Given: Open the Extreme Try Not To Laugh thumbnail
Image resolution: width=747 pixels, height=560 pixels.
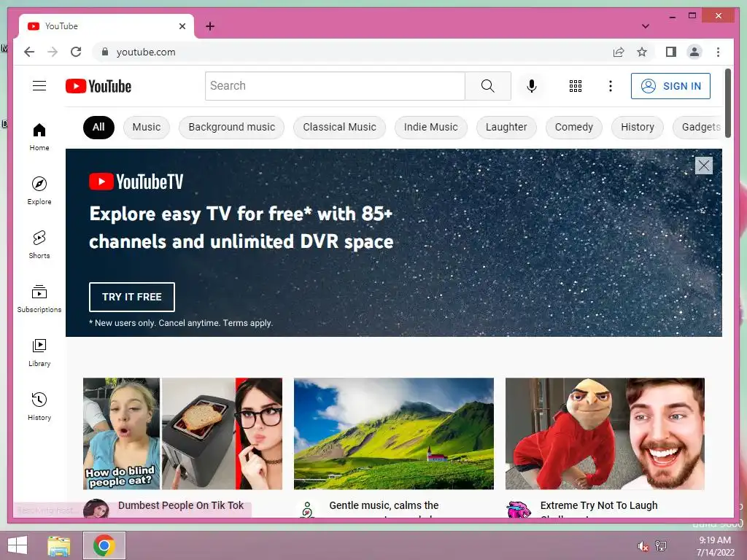Looking at the screenshot, I should coord(605,433).
